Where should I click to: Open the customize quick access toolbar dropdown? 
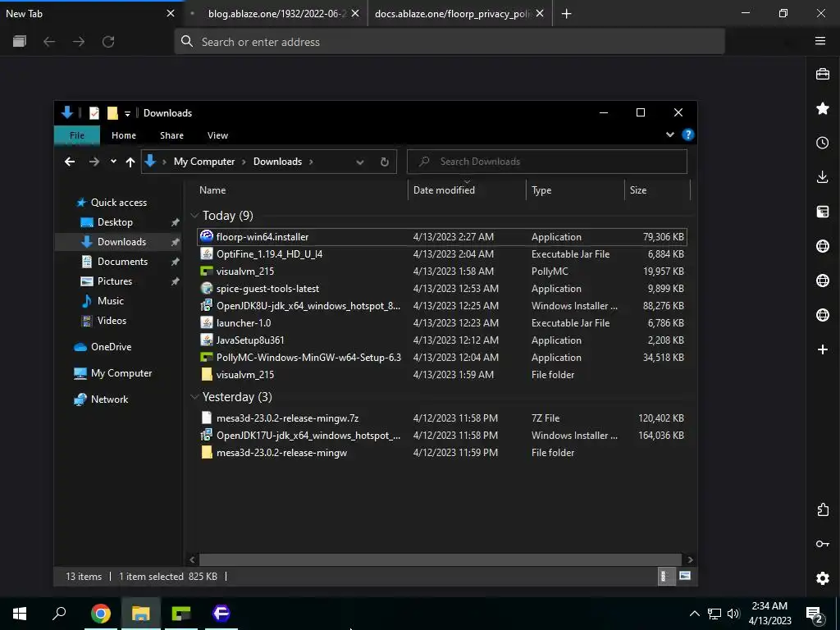pos(127,113)
